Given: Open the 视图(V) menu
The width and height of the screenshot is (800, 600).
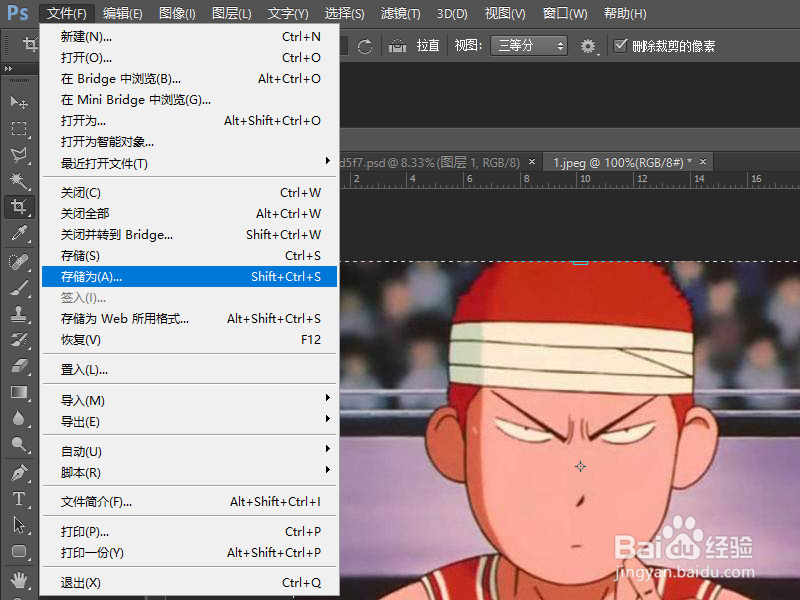Looking at the screenshot, I should click(505, 13).
